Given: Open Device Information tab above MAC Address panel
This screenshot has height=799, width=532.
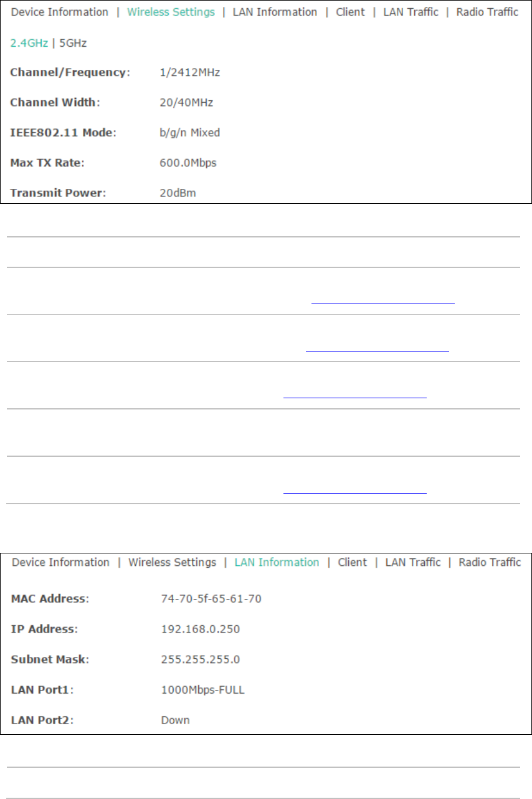Looking at the screenshot, I should coord(61,562).
